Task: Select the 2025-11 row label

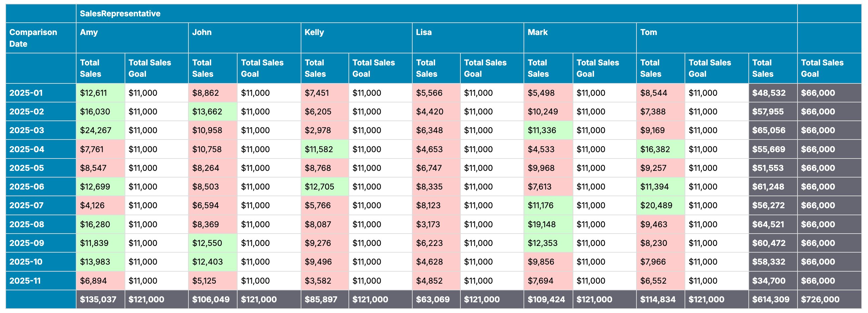Action: tap(25, 281)
